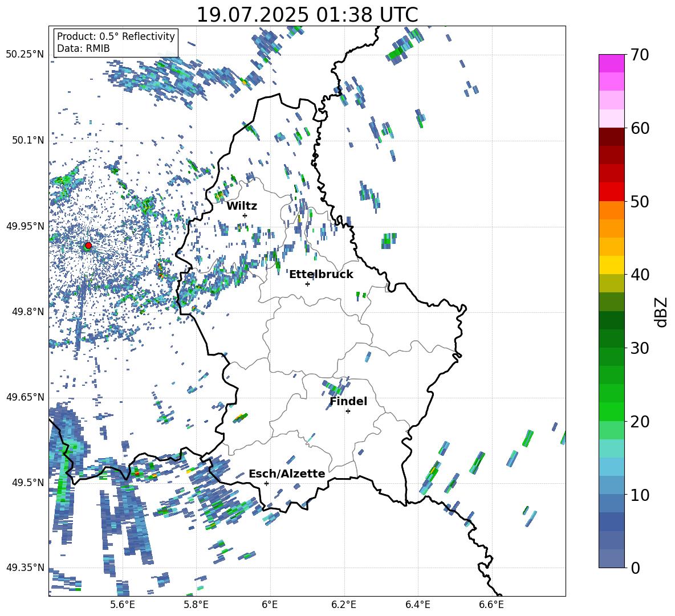Click the map title 19.07.2025 01:38 UTC
Viewport: 675px width, 616px height.
307,15
